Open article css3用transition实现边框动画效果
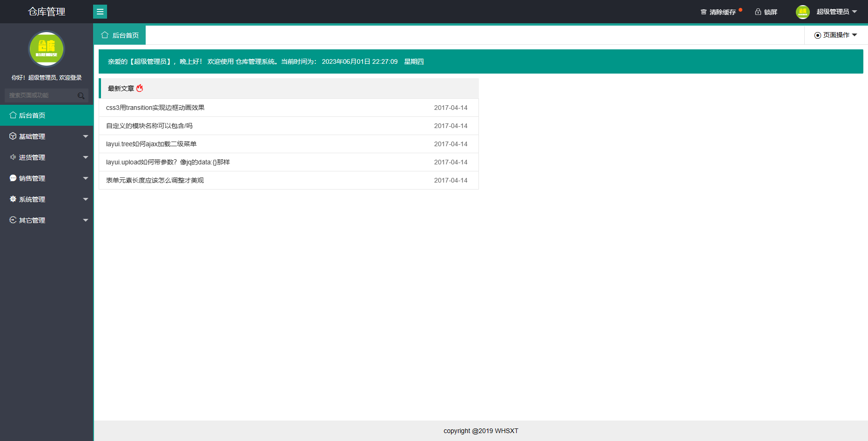868x441 pixels. pos(155,108)
